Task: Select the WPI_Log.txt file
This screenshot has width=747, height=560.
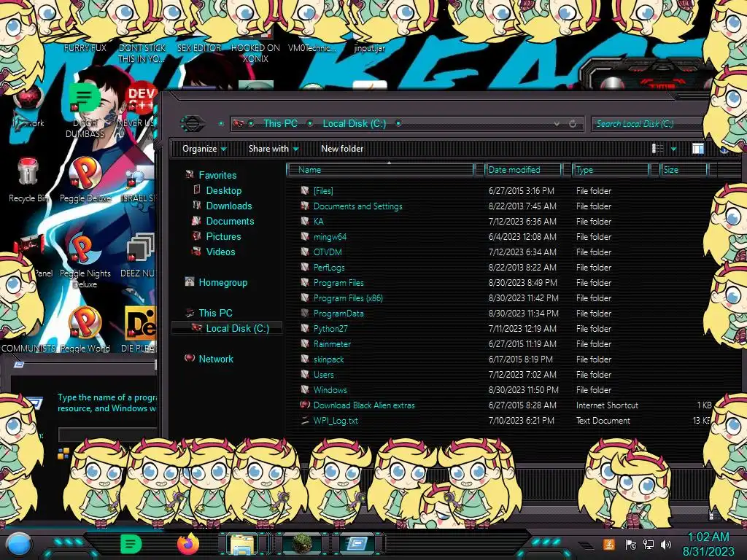Action: (336, 421)
